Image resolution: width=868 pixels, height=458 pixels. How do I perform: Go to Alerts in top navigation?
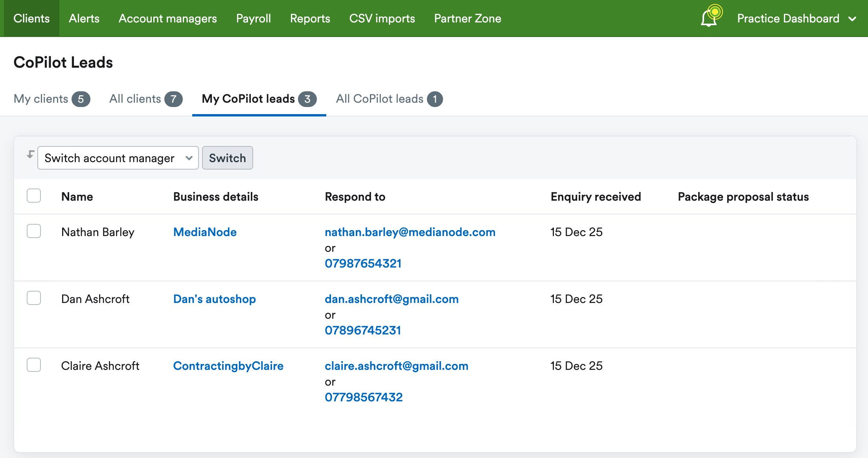pyautogui.click(x=84, y=18)
